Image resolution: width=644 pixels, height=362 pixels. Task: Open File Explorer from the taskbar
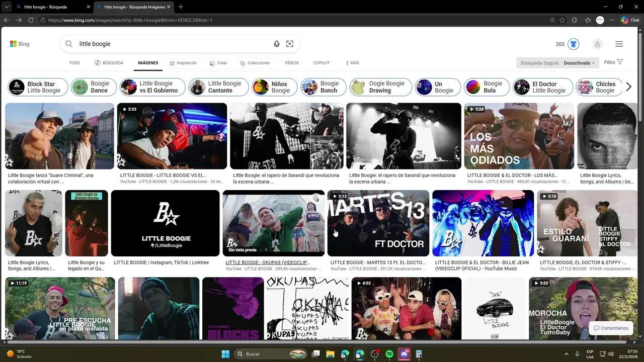coord(330,354)
